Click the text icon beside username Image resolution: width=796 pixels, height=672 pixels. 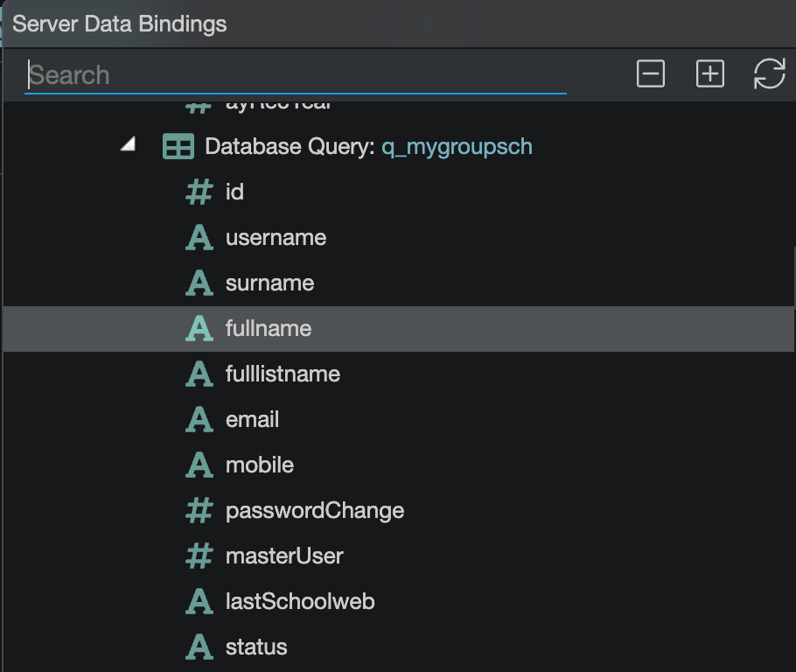pyautogui.click(x=199, y=238)
